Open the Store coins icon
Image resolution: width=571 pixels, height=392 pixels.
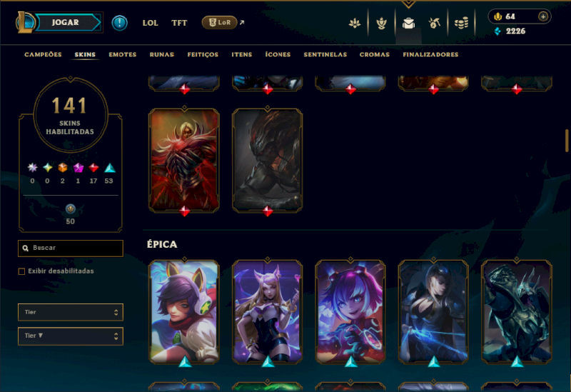pyautogui.click(x=461, y=24)
